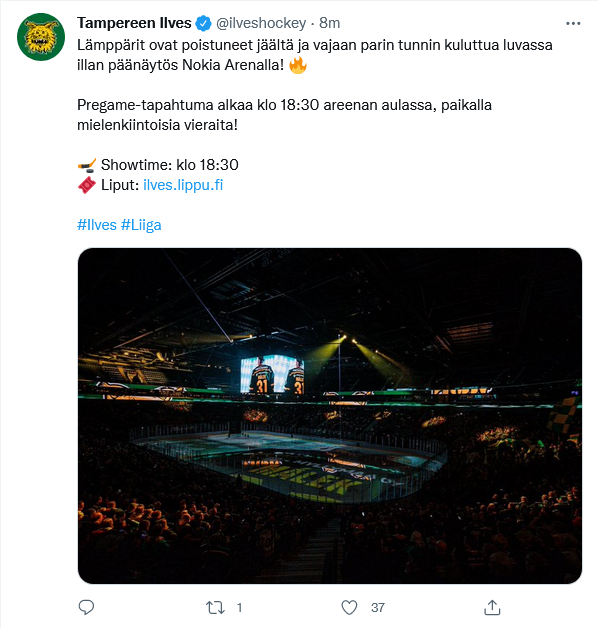The height and width of the screenshot is (628, 598).
Task: Retweet the Tampereen Ilves post
Action: 215,608
